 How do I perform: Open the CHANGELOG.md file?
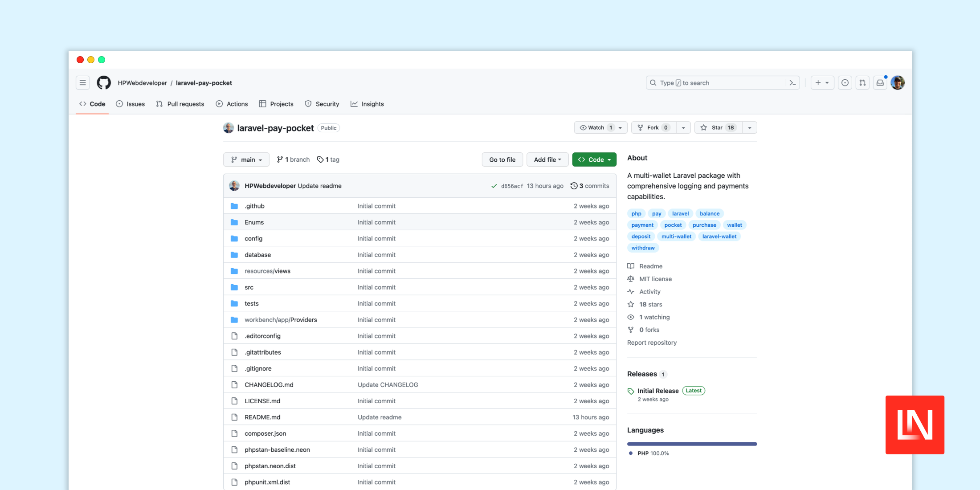click(269, 385)
